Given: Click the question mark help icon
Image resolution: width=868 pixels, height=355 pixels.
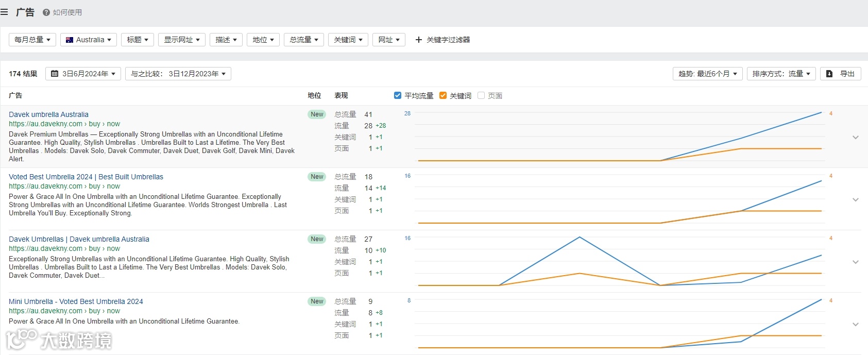Looking at the screenshot, I should coord(46,12).
